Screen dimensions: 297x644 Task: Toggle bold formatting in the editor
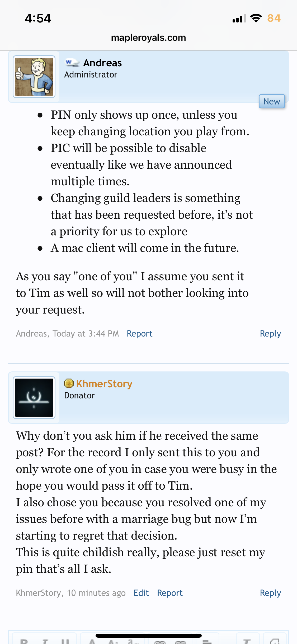tap(24, 641)
